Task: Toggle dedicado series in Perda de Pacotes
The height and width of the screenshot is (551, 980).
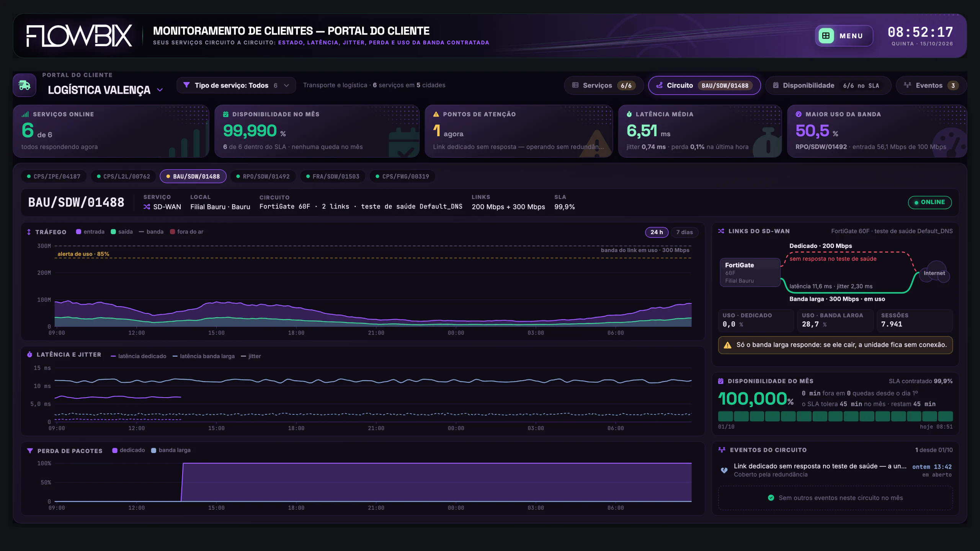Action: (x=129, y=450)
